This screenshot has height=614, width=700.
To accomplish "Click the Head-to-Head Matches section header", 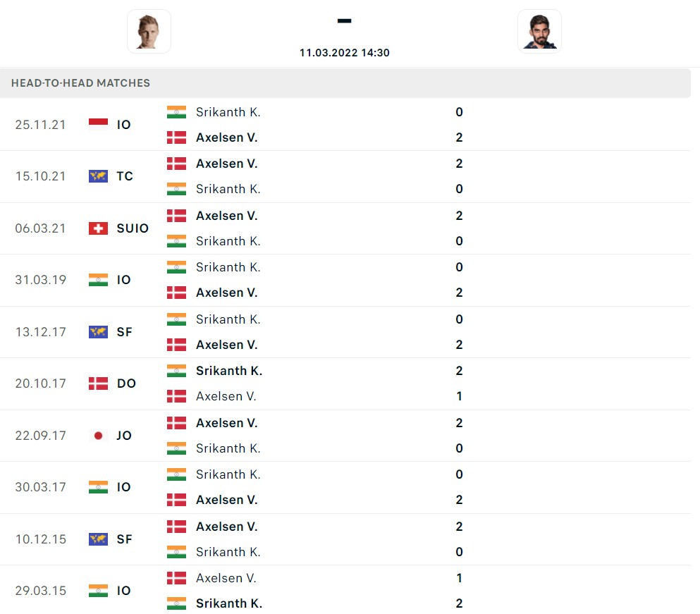I will 80,83.
